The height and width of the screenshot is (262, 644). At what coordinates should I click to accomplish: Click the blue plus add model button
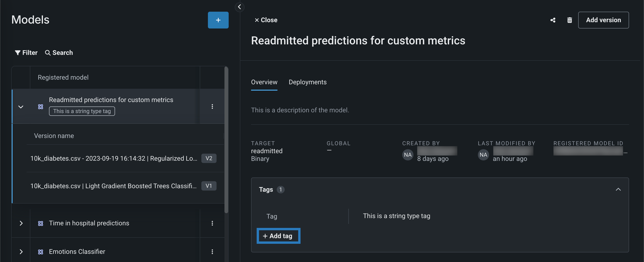coord(218,20)
